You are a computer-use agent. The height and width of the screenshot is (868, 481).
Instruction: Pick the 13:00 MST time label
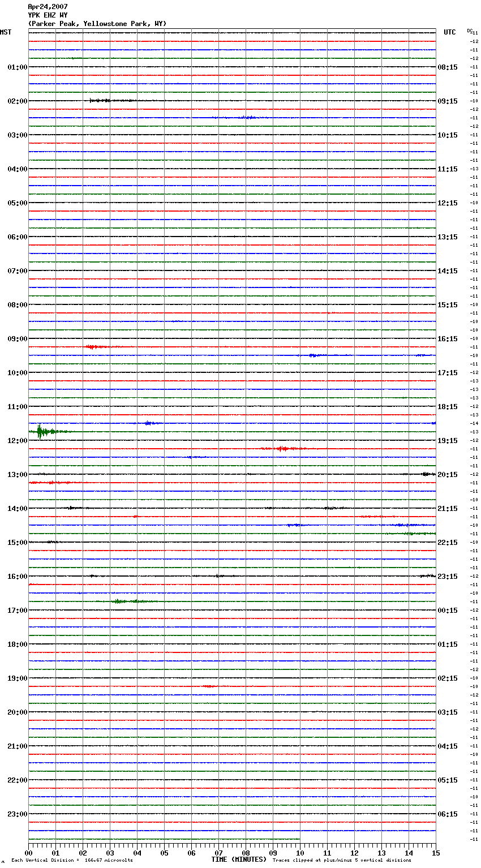click(18, 475)
